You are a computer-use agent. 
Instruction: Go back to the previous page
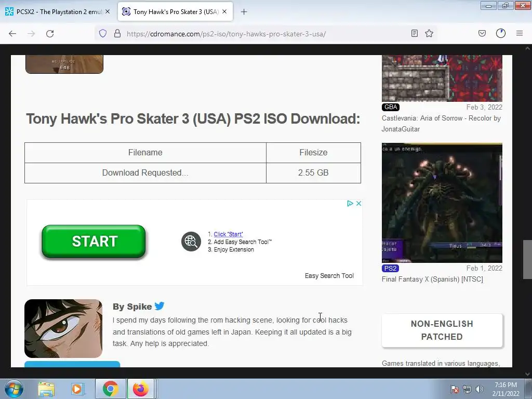pos(12,34)
